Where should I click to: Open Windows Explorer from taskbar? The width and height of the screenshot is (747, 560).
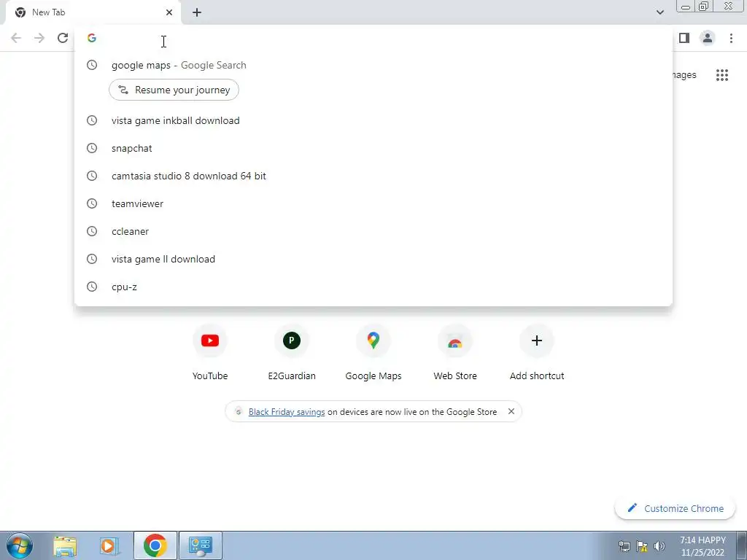[65, 545]
